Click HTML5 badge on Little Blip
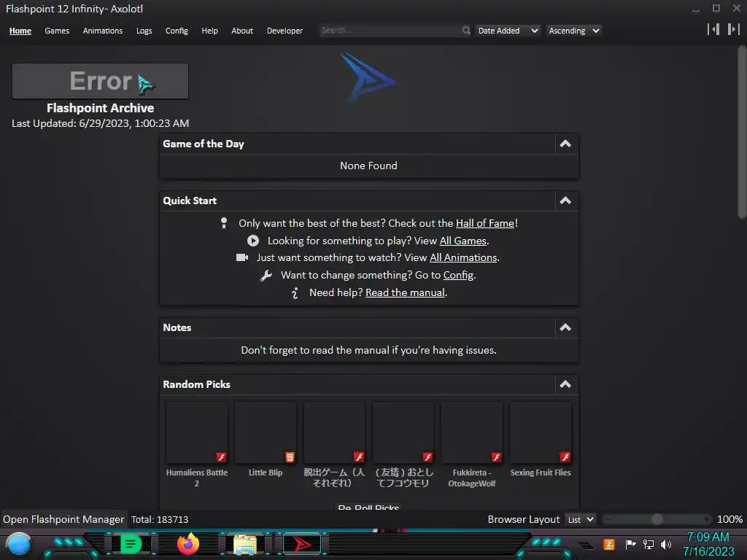Screen dimensions: 747x560 click(x=290, y=457)
